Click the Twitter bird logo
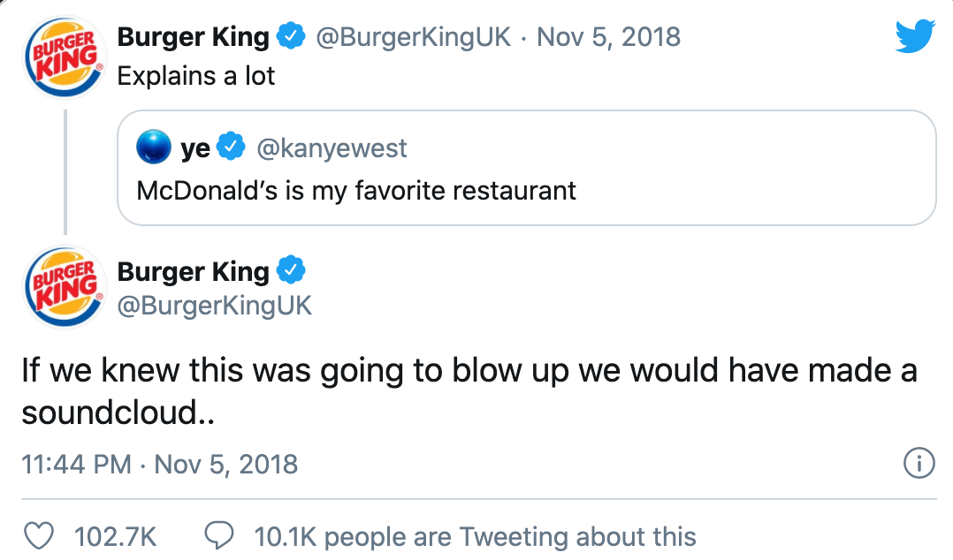 coord(914,36)
